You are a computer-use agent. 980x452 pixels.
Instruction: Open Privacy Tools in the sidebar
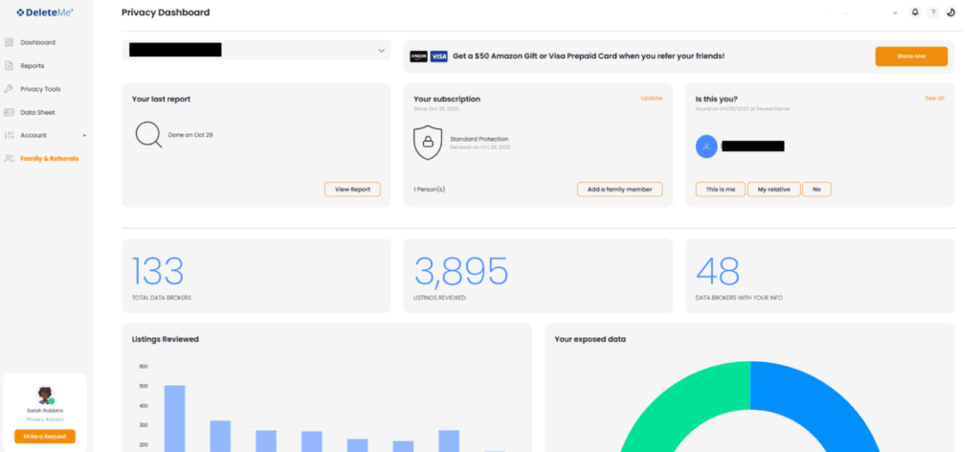pyautogui.click(x=40, y=89)
